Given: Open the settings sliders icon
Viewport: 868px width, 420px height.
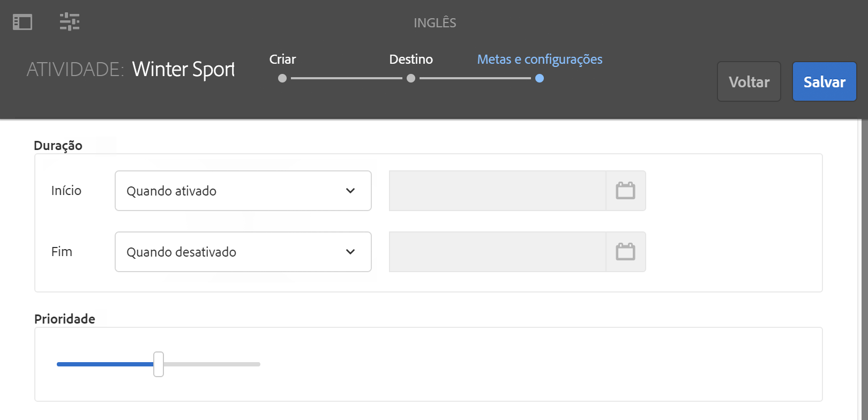Looking at the screenshot, I should [x=70, y=22].
